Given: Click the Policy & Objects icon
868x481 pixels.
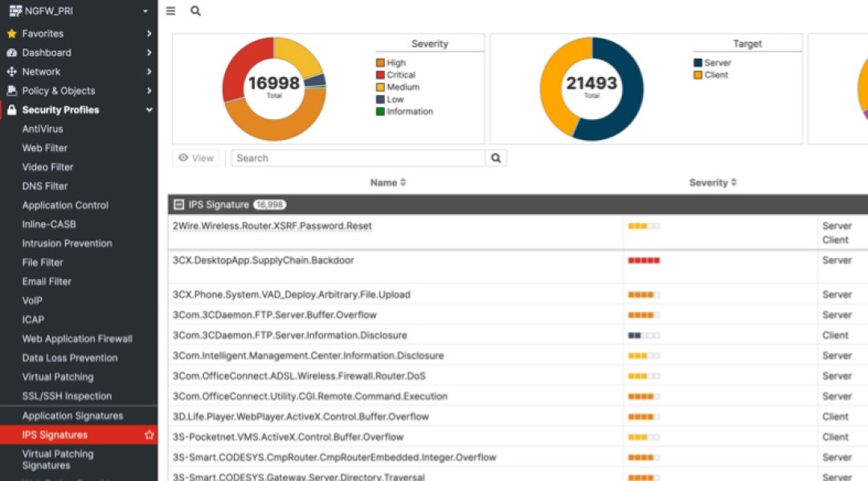Looking at the screenshot, I should 11,90.
